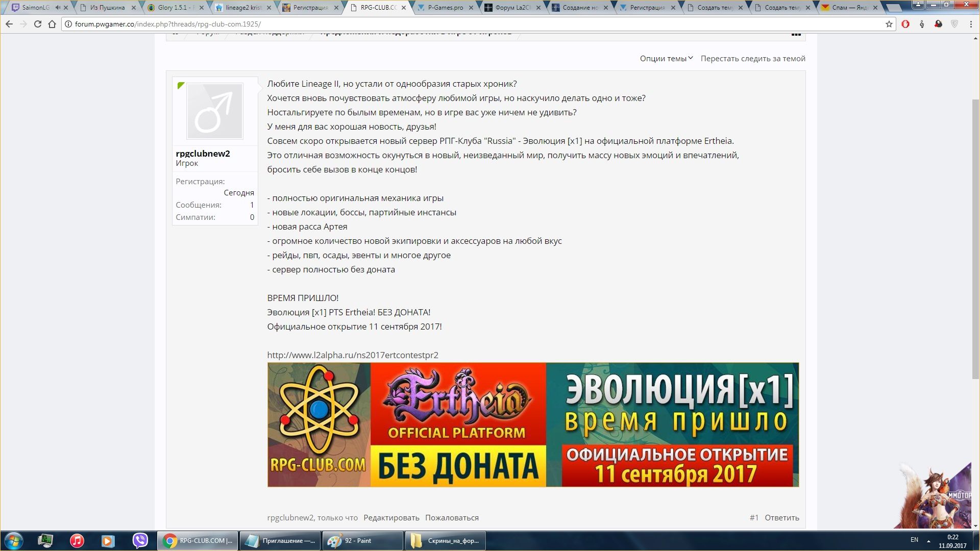This screenshot has height=551, width=980.
Task: Switch to the 92 - Paint window
Action: click(362, 541)
